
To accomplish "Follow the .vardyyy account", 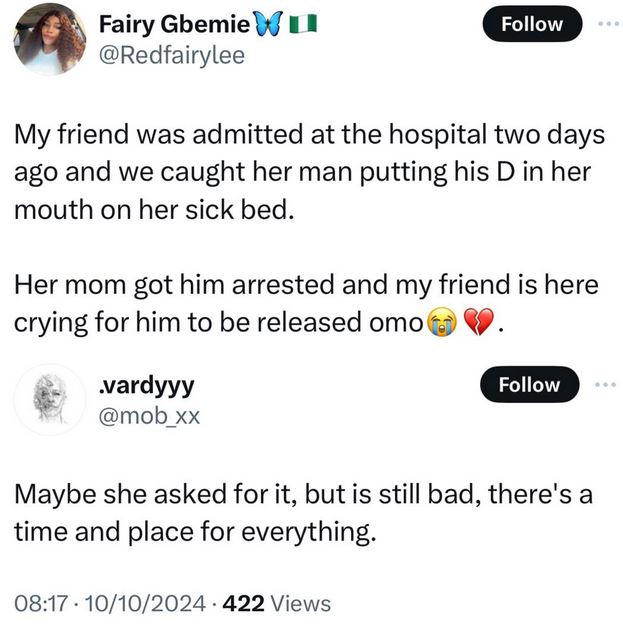I will point(529,385).
